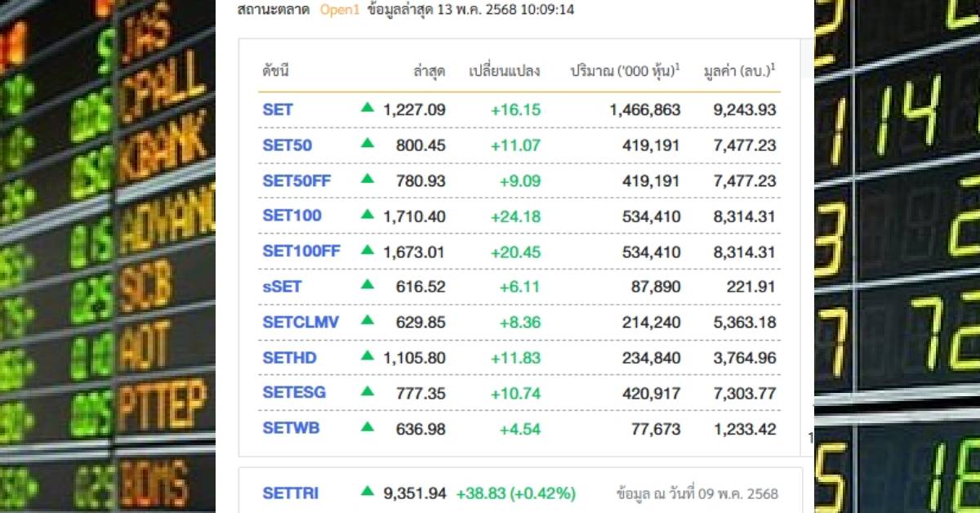
Task: Open the SETTRI index link
Action: pos(291,493)
